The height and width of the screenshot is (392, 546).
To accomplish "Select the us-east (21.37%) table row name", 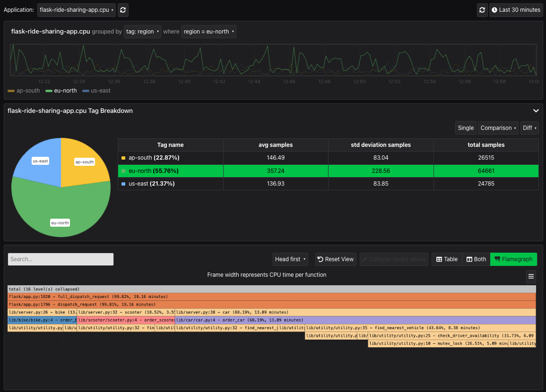I will [x=151, y=184].
